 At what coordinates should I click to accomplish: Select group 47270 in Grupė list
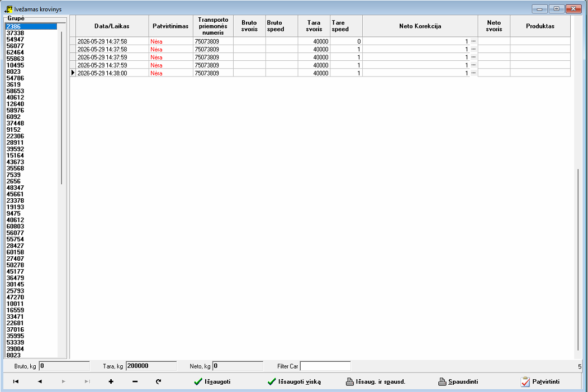(31, 298)
